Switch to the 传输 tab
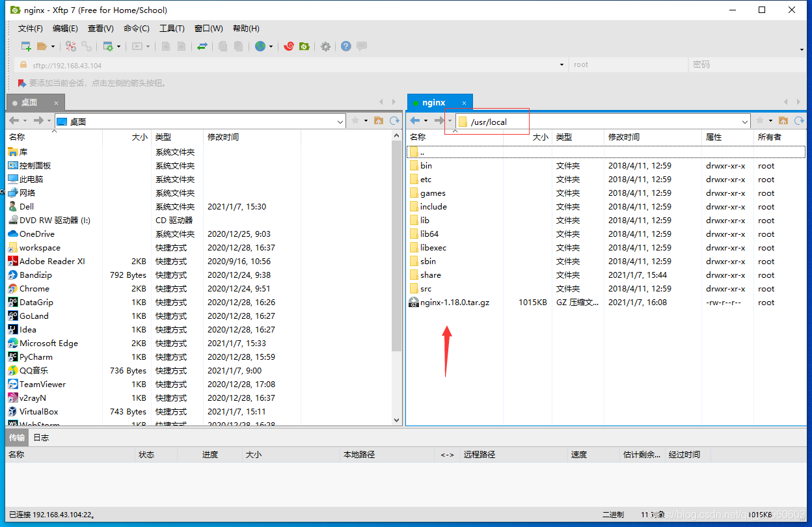The height and width of the screenshot is (527, 812). tap(17, 437)
